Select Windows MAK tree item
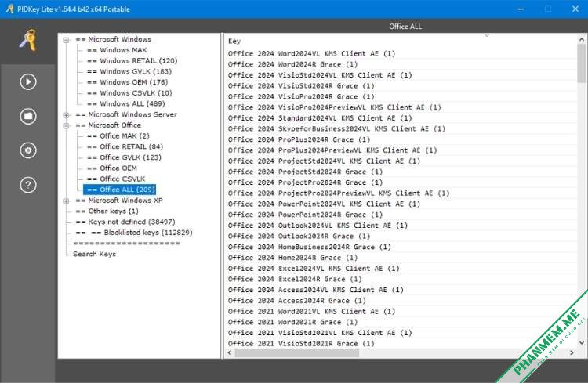This screenshot has height=383, width=588. (117, 50)
